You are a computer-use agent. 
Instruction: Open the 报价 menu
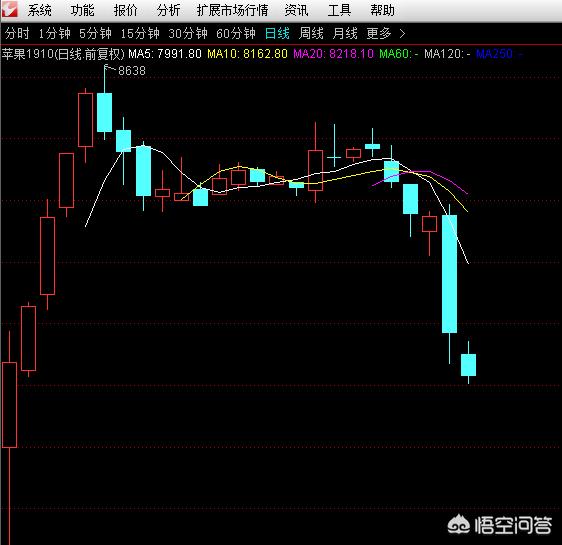[x=125, y=10]
